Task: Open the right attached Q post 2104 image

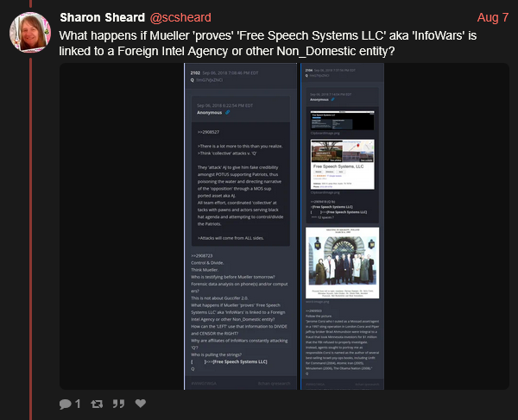Action: 342,226
